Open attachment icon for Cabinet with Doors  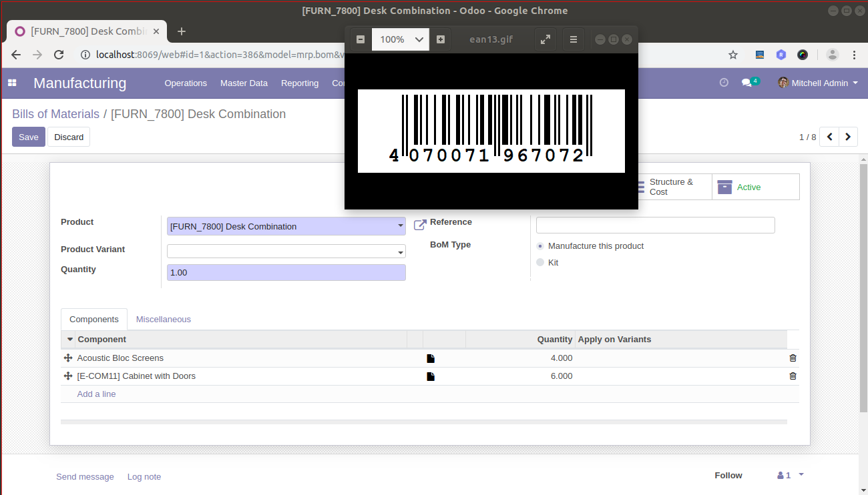pyautogui.click(x=431, y=376)
